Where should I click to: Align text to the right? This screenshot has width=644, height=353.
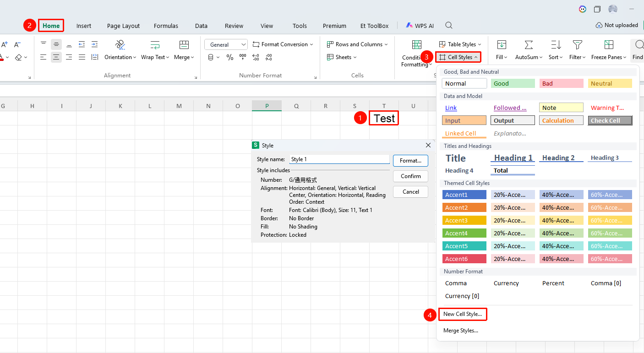(69, 57)
